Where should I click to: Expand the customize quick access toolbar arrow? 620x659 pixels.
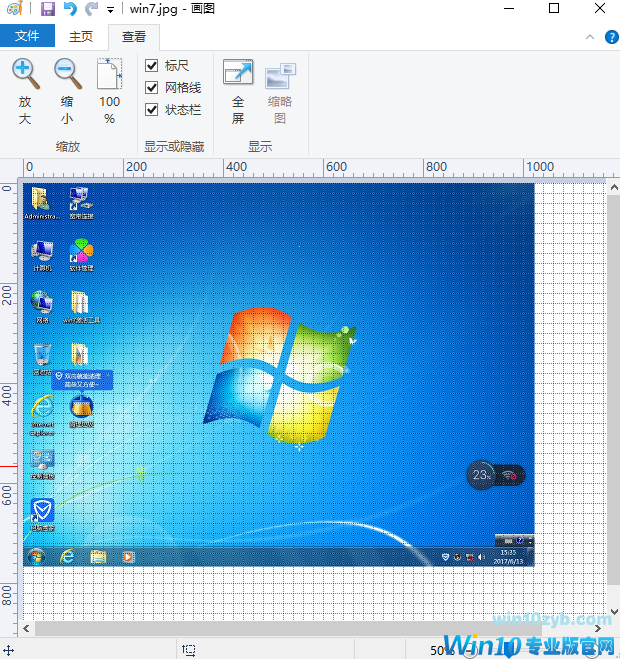[x=110, y=10]
